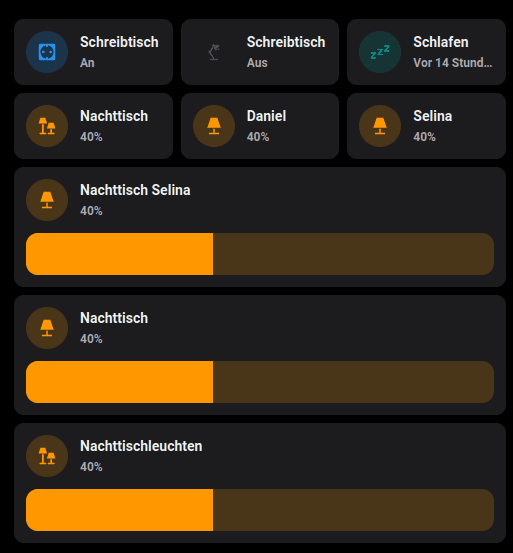513x553 pixels.
Task: Adjust Nachttischleuchten brightness slider
Action: click(x=260, y=510)
